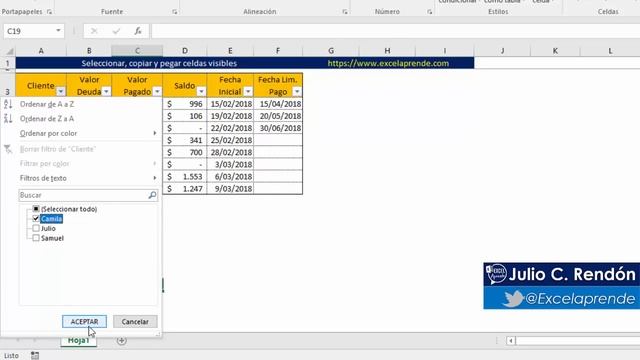Add a new sheet with plus icon
The width and height of the screenshot is (640, 360).
[x=122, y=340]
